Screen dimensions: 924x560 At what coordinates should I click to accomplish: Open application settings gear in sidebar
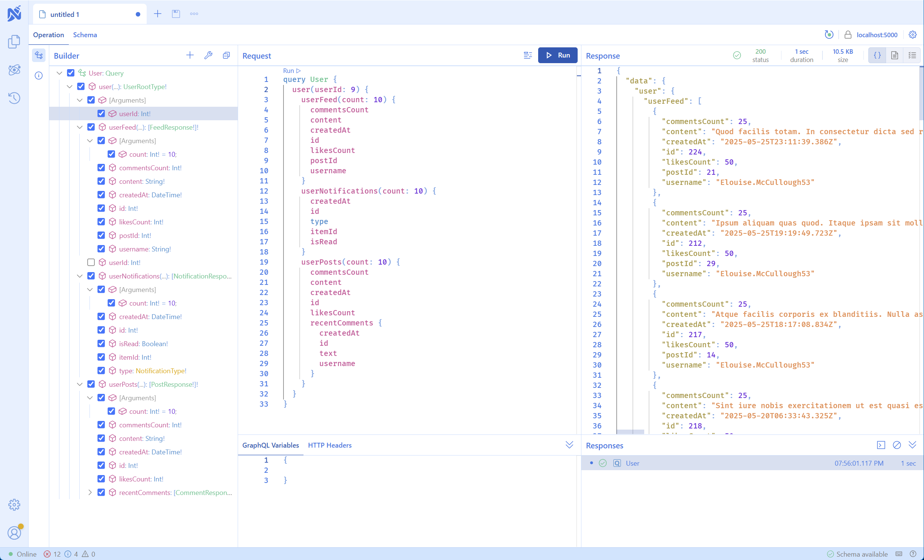(14, 505)
